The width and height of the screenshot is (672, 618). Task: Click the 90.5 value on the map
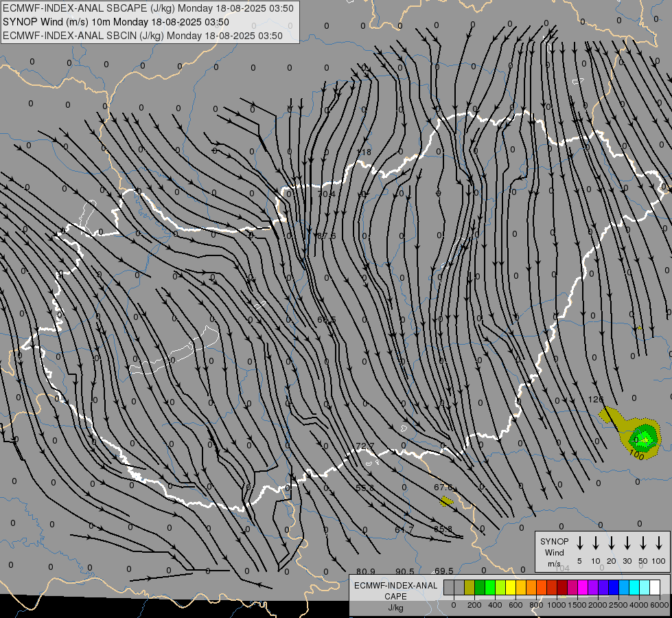(x=404, y=571)
